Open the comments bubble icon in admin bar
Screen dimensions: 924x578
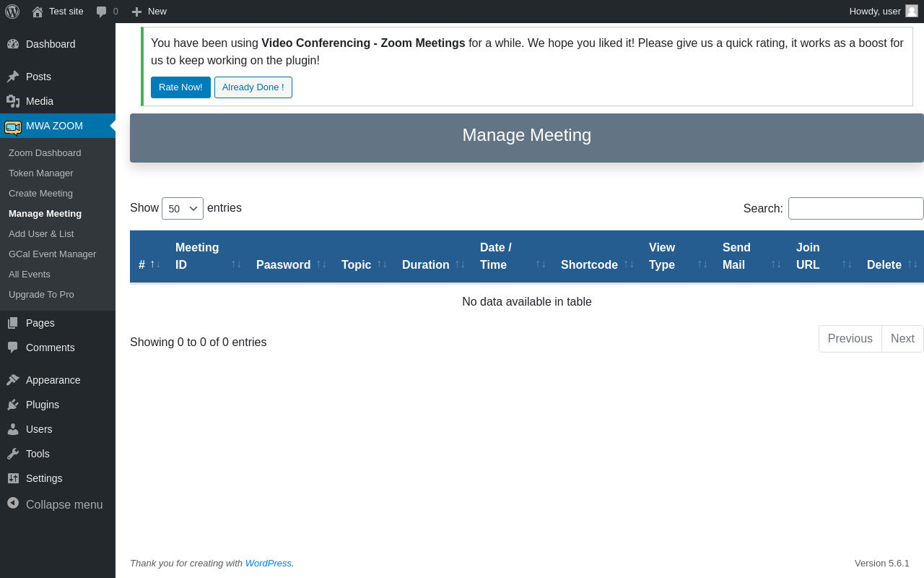coord(101,12)
